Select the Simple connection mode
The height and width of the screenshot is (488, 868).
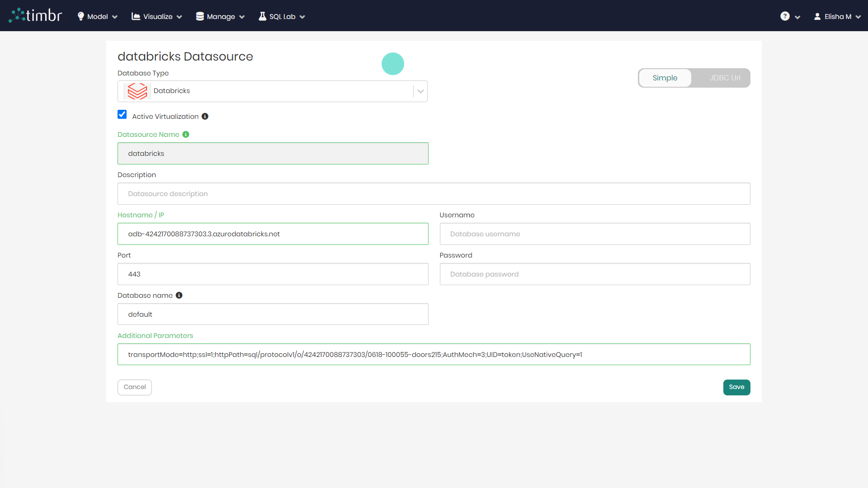click(665, 78)
